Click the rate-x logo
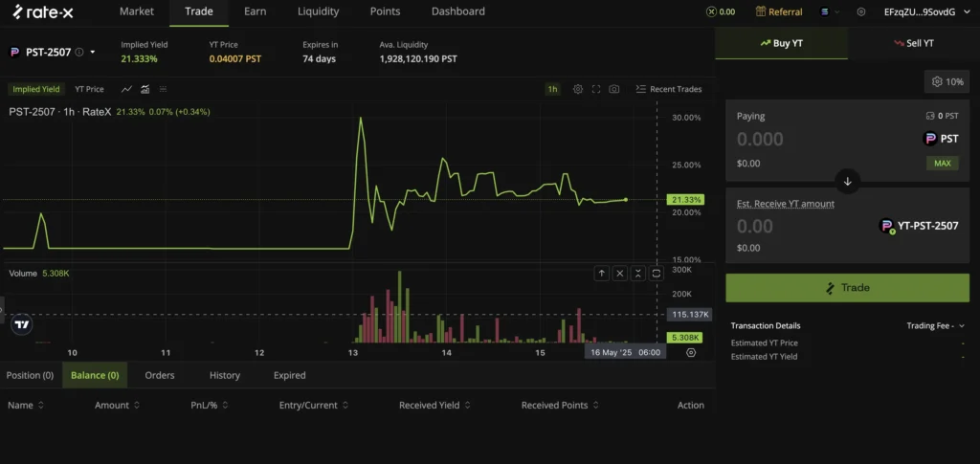 pos(43,11)
